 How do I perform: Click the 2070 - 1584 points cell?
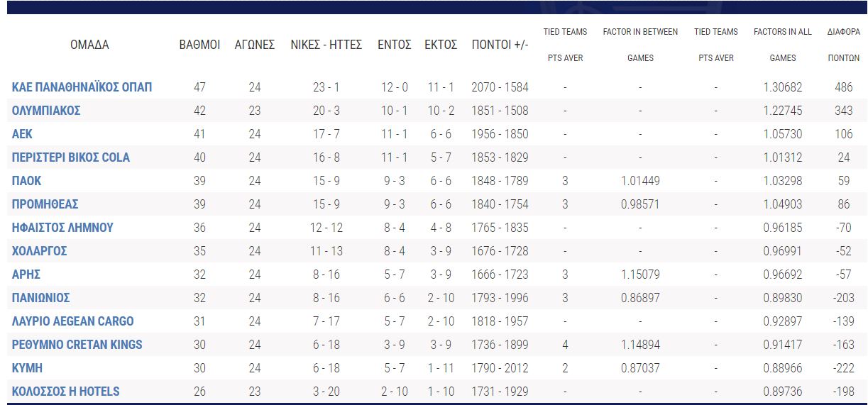500,87
